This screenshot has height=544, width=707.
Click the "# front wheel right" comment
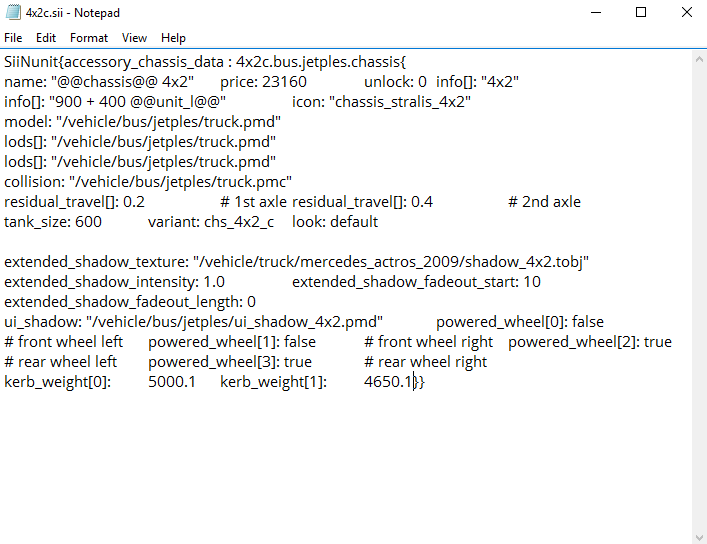429,342
